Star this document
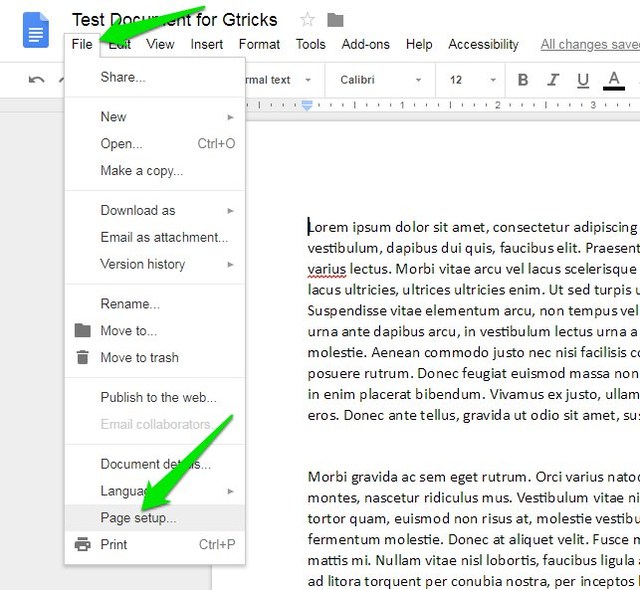 click(307, 20)
